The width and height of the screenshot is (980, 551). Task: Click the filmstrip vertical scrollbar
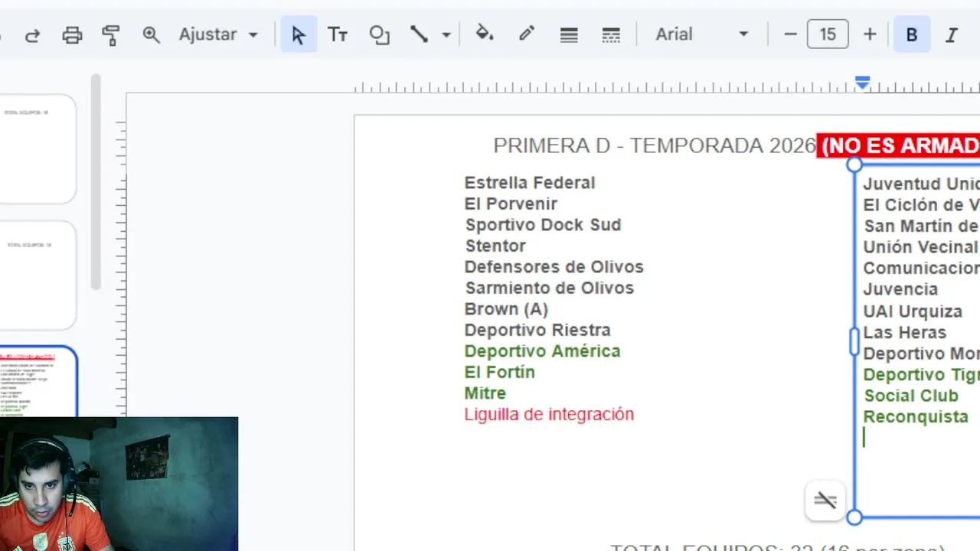click(96, 182)
